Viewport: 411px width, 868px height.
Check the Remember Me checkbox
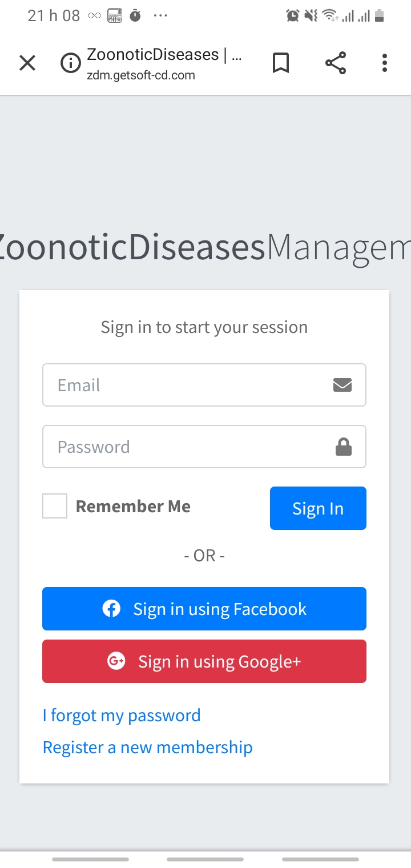[x=55, y=506]
